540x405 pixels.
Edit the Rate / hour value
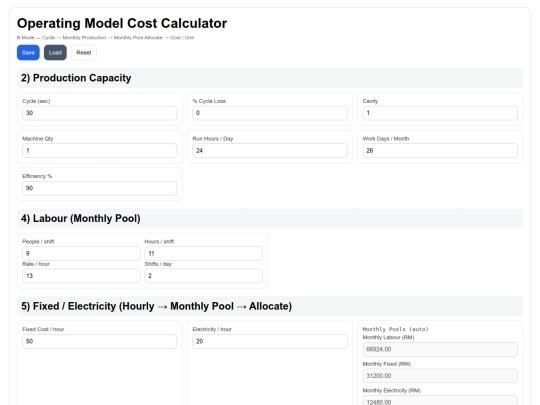pyautogui.click(x=81, y=276)
